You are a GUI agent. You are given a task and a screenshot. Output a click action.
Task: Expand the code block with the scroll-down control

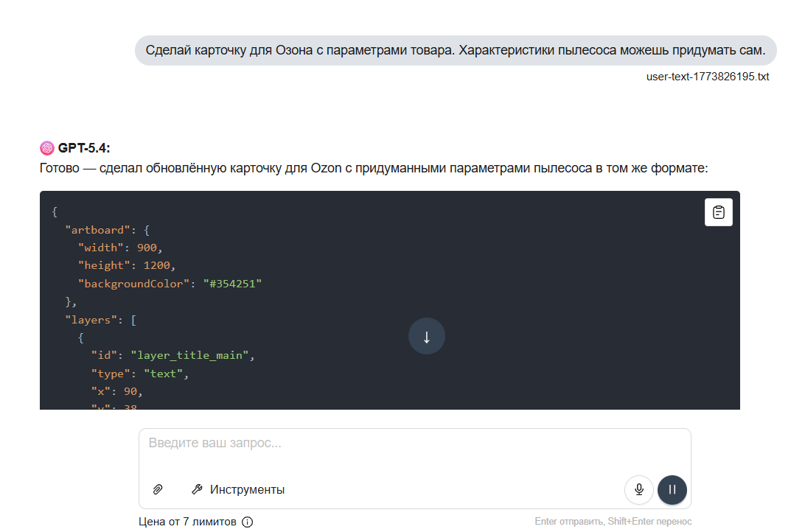point(426,336)
